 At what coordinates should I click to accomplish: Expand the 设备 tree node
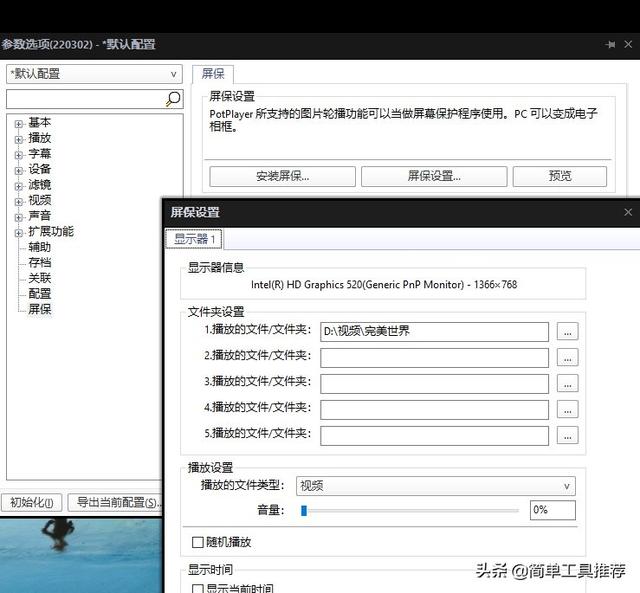click(x=18, y=171)
